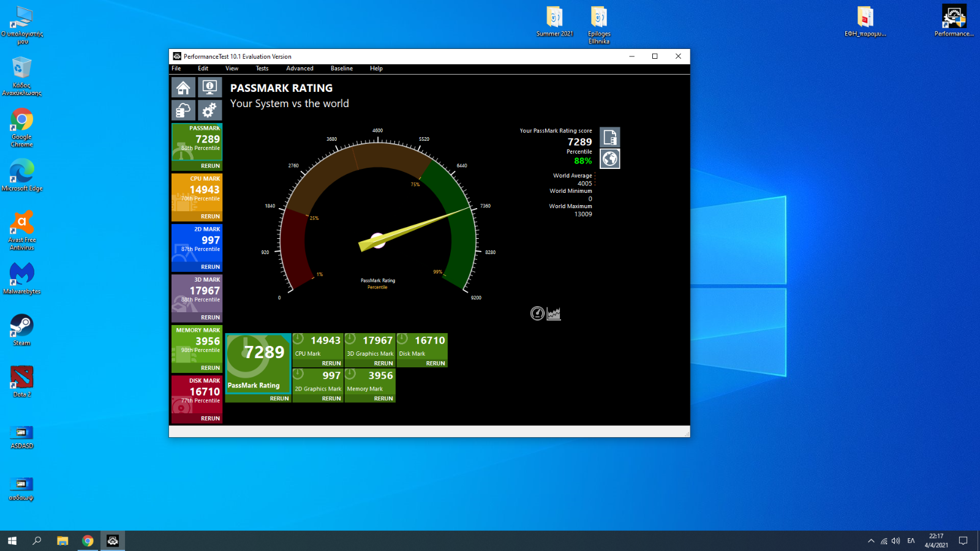
Task: Open the notification center icon
Action: (963, 541)
